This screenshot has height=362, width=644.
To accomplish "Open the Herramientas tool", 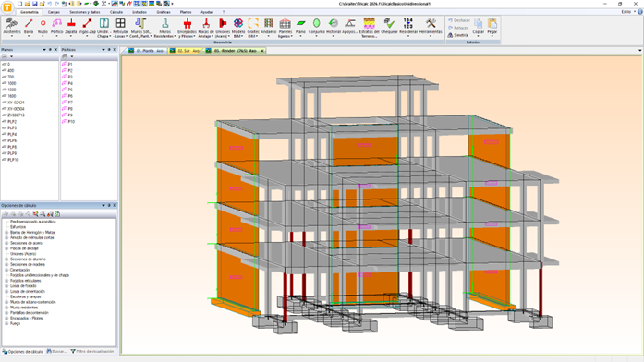I will (x=431, y=27).
